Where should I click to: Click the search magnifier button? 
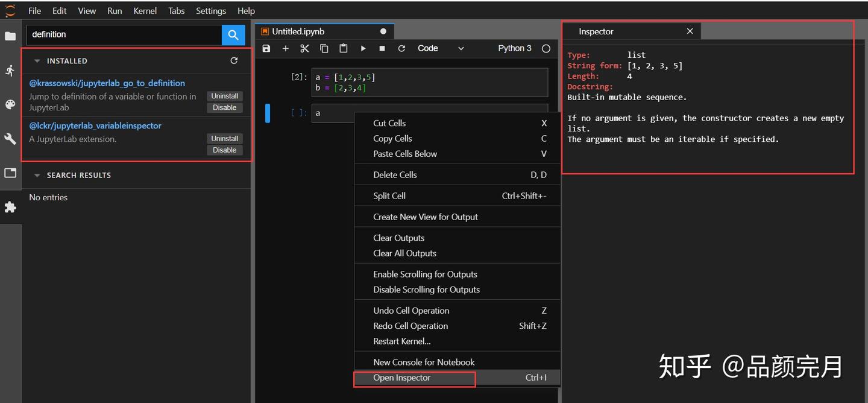point(233,35)
